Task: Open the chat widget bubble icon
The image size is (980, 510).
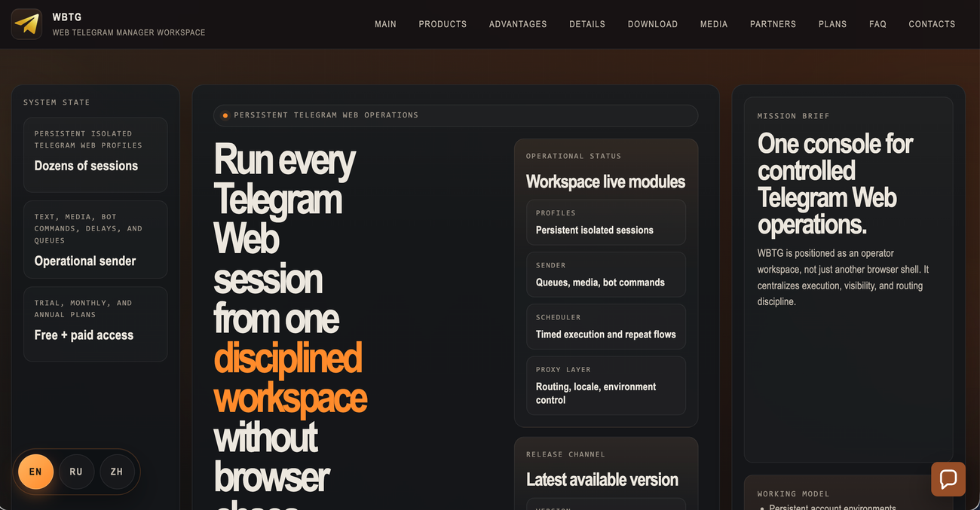Action: 948,479
